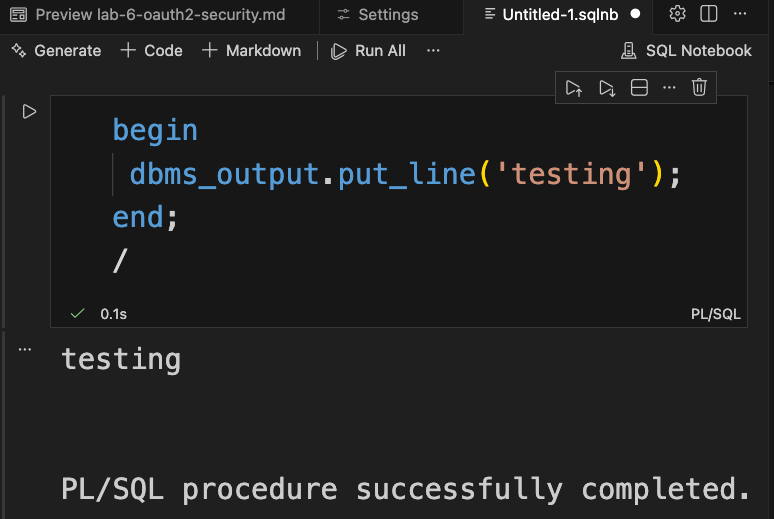This screenshot has height=519, width=774.
Task: Delete the current cell with trash icon
Action: [700, 88]
